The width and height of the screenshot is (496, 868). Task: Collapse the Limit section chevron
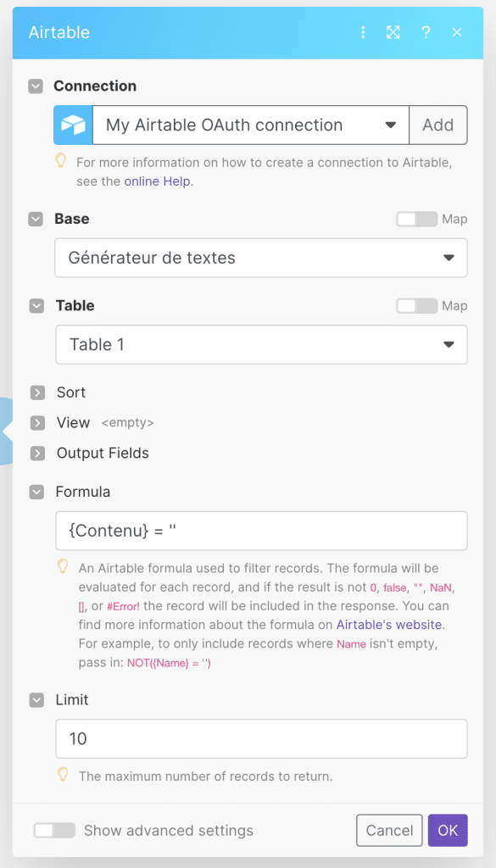coord(37,700)
